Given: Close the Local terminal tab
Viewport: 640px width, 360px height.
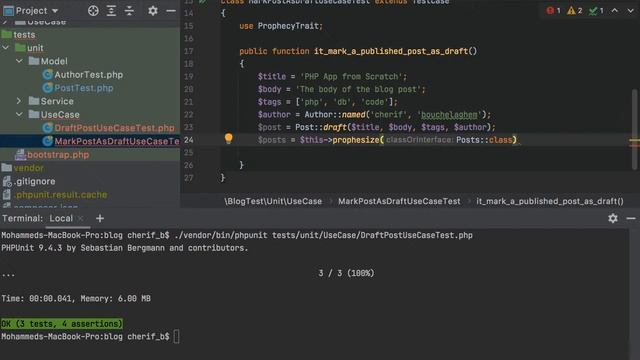Looking at the screenshot, I should tap(80, 218).
